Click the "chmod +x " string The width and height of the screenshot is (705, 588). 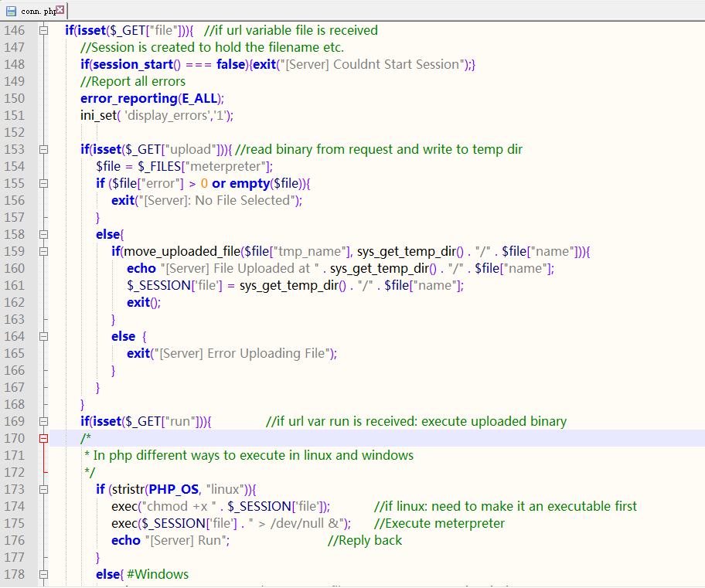[x=177, y=507]
